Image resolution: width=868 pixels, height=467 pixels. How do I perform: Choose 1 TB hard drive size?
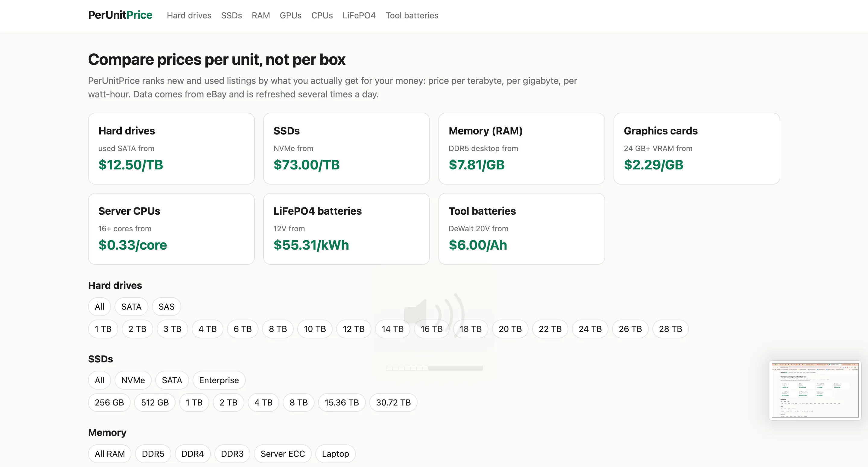coord(103,329)
